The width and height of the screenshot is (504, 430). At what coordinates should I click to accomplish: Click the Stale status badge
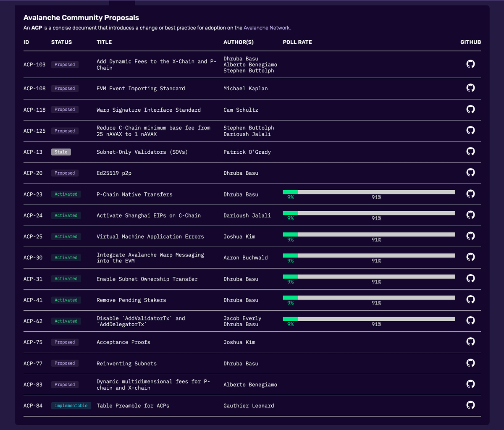pos(61,152)
